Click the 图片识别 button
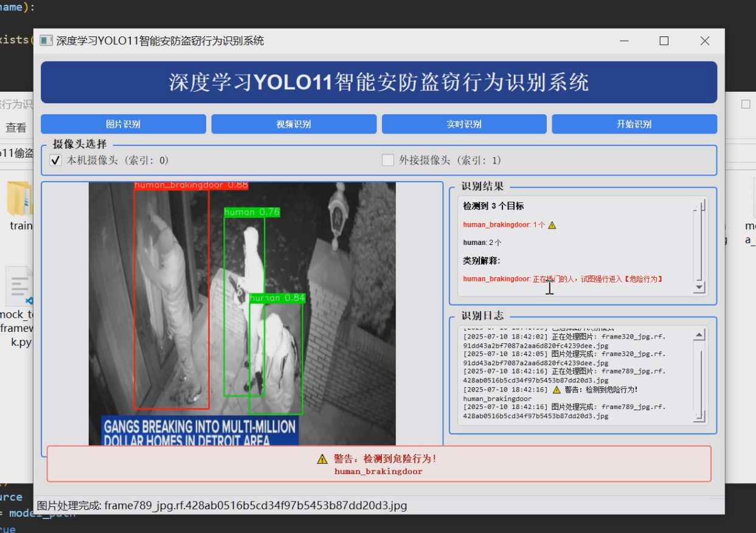The height and width of the screenshot is (533, 756). [123, 124]
